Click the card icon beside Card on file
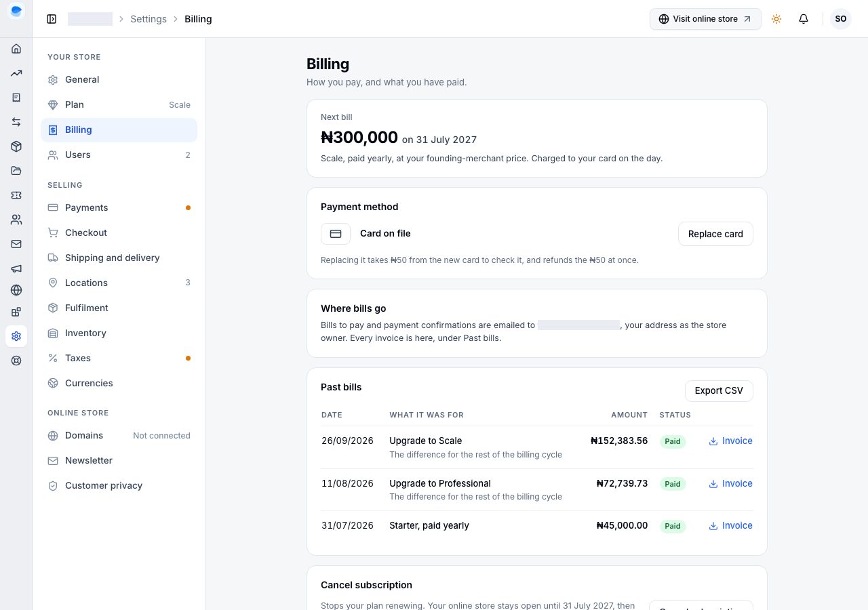Image resolution: width=868 pixels, height=610 pixels. tap(336, 234)
